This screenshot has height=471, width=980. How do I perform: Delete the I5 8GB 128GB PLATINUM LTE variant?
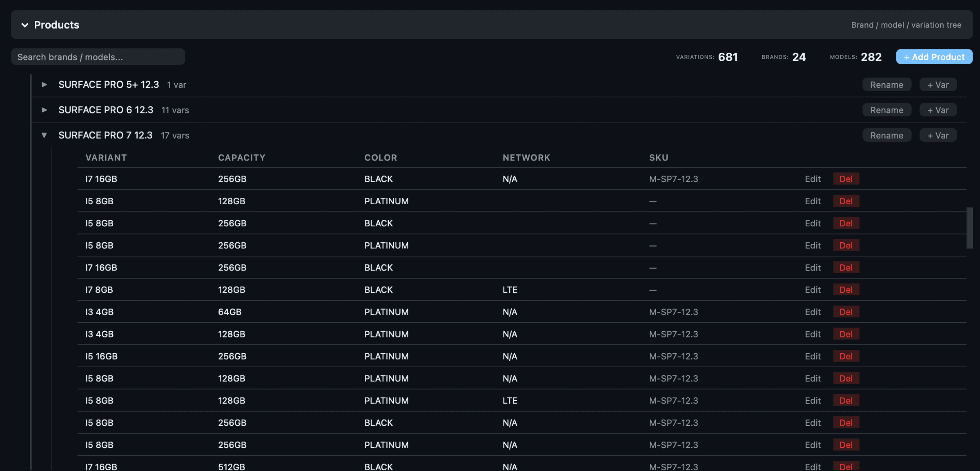coord(846,400)
